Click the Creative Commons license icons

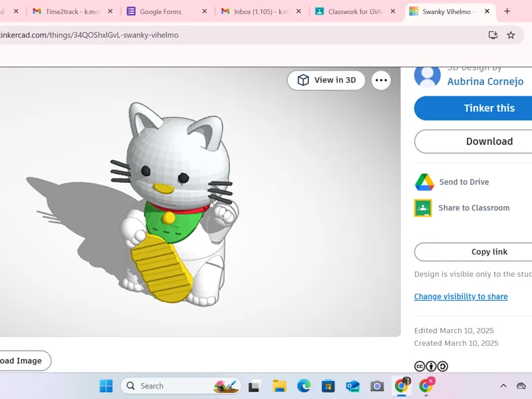pos(431,366)
